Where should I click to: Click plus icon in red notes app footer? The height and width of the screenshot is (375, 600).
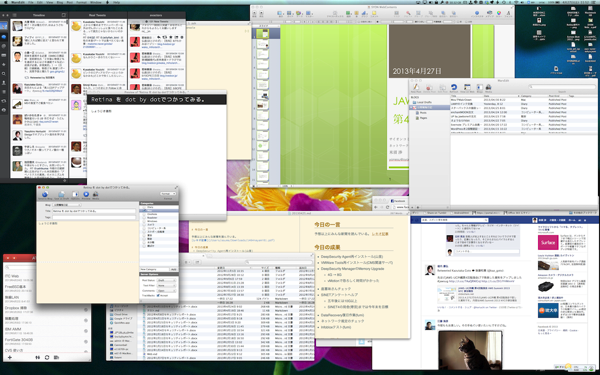[x=10, y=357]
